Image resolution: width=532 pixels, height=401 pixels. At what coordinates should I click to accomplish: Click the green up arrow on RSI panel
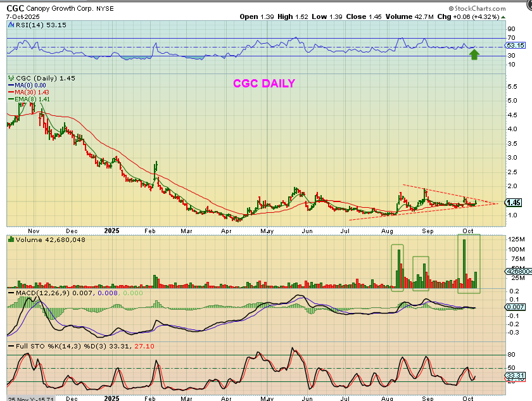click(474, 54)
